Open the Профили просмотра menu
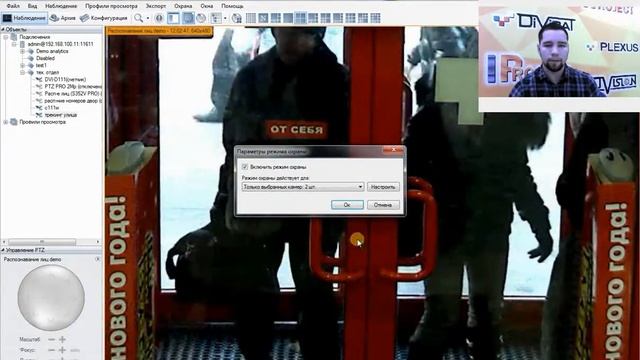640x360 pixels. (111, 6)
